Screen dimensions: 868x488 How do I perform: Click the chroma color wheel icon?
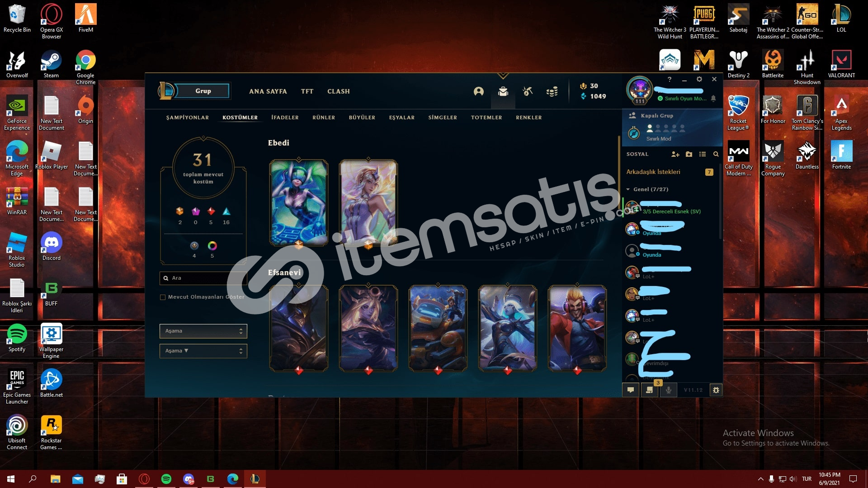click(x=212, y=246)
